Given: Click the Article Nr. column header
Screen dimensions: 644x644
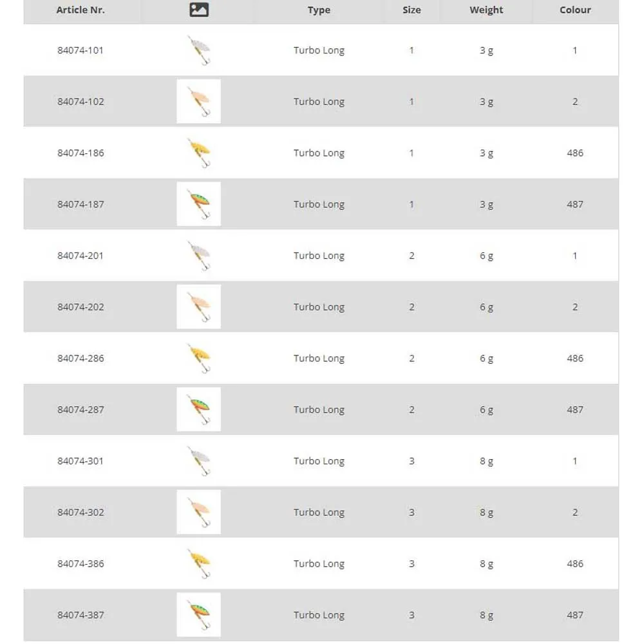Looking at the screenshot, I should [80, 10].
